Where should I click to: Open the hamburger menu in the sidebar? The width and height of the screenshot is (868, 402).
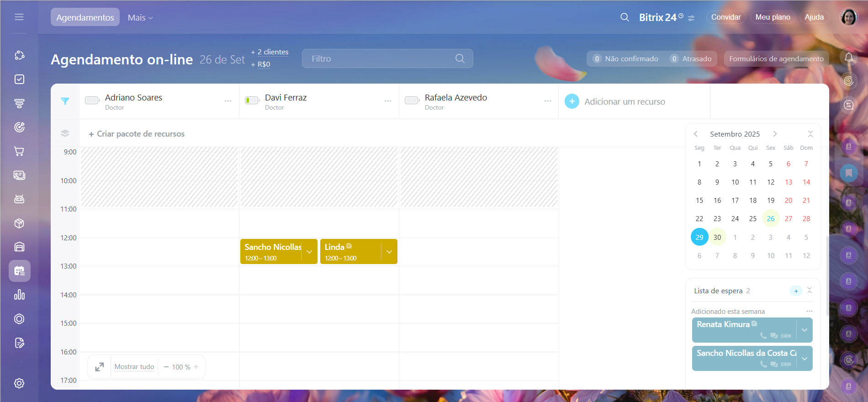19,17
